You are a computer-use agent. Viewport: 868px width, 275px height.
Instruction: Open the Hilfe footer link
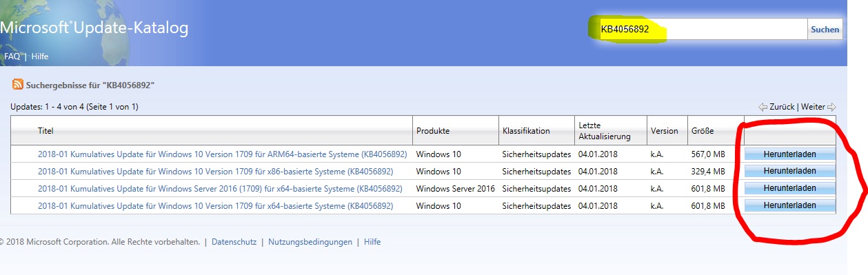pos(372,242)
